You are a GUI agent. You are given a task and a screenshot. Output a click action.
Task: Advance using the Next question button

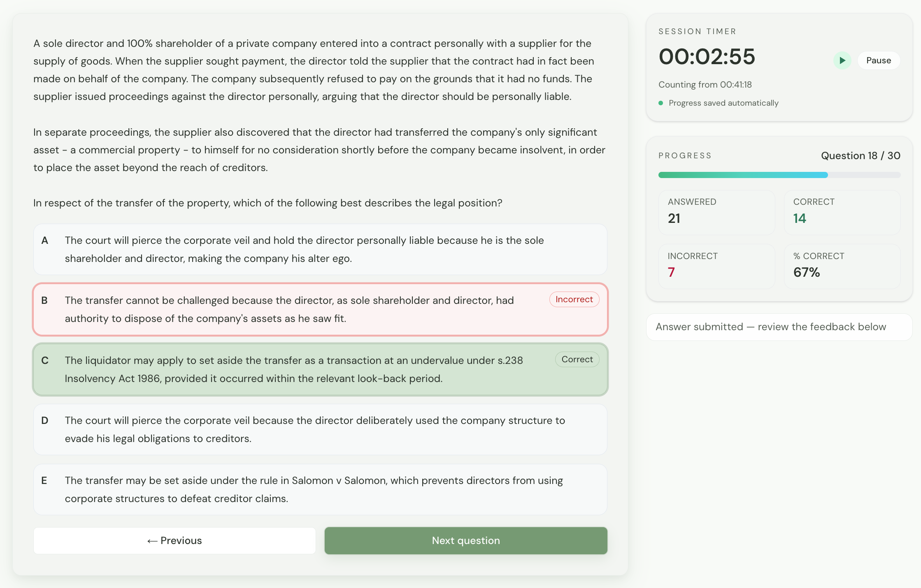(465, 541)
